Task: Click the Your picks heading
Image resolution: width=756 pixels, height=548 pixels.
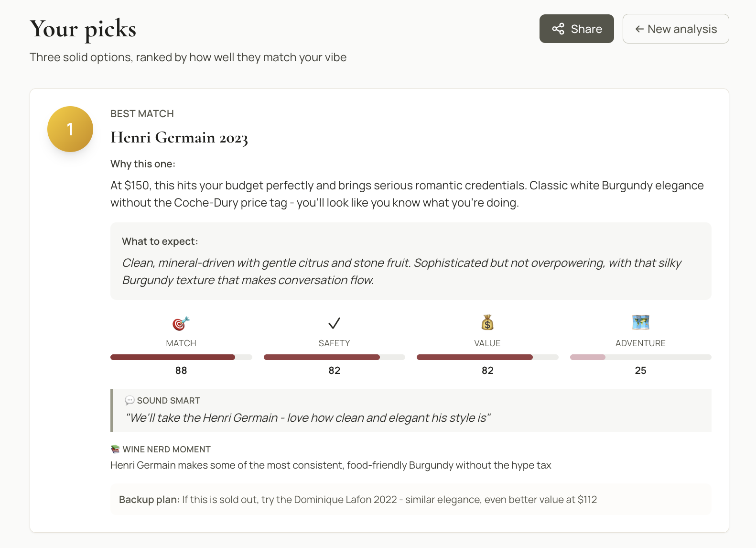Action: click(83, 29)
